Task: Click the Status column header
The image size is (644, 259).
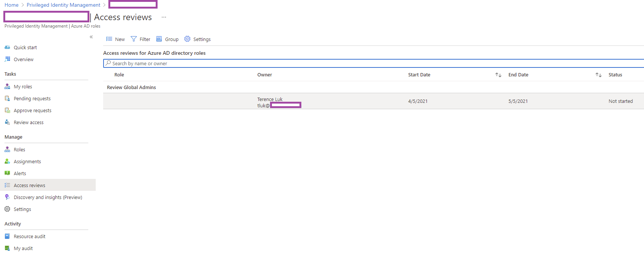Action: [x=615, y=75]
